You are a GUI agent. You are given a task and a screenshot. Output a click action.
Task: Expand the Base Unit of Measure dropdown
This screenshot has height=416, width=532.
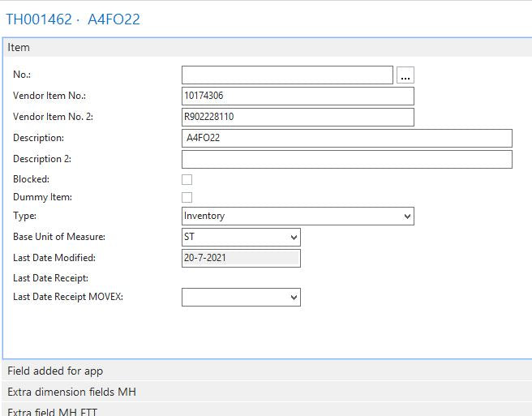241,237
